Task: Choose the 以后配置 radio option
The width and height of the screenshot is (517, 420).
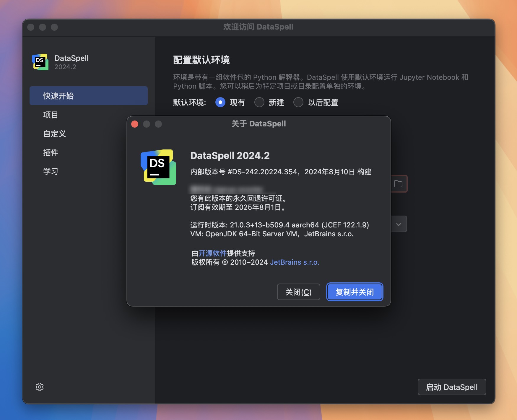Action: click(298, 102)
